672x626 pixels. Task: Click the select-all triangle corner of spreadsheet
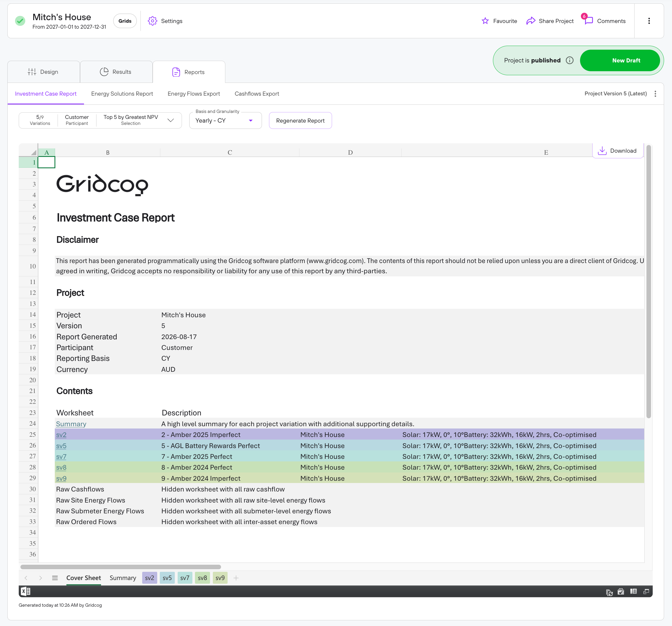(x=33, y=152)
